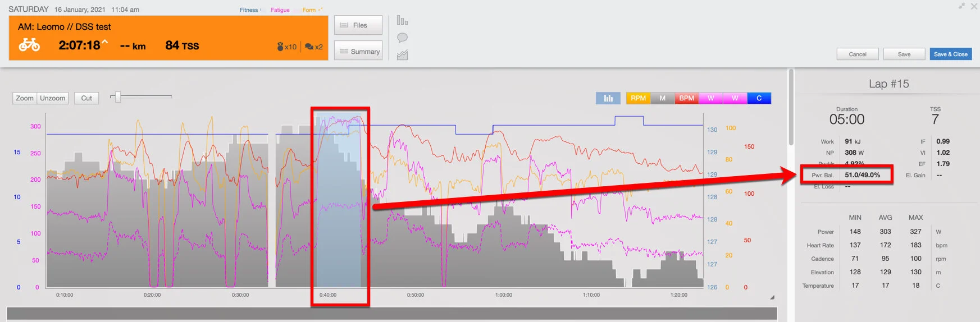Click the 308 W NP value
The height and width of the screenshot is (322, 980).
pos(854,153)
